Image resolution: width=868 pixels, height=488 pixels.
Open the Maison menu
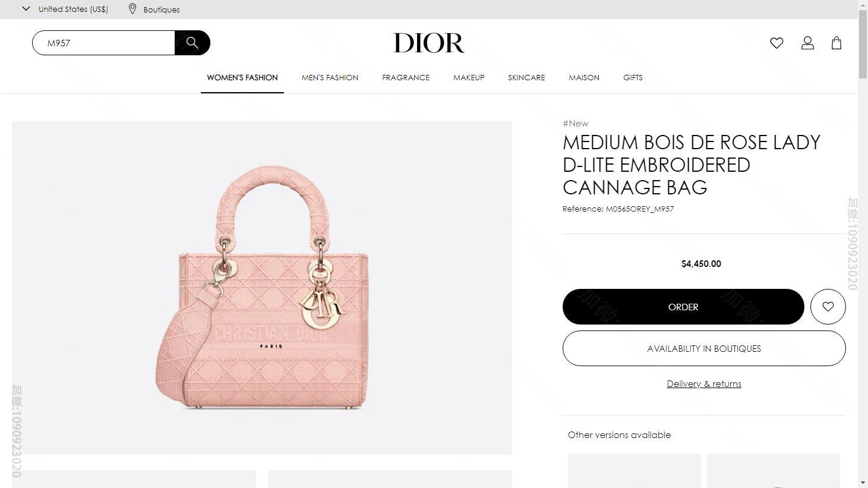(x=584, y=77)
